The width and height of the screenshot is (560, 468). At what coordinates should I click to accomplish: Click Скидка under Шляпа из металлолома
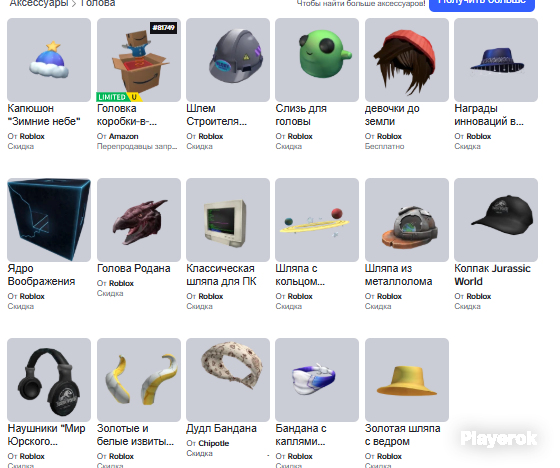click(378, 307)
